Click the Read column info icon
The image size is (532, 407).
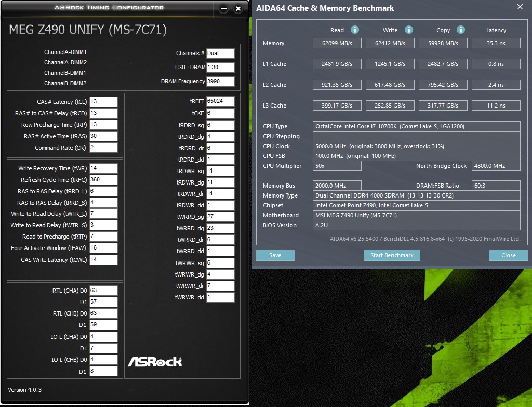pos(354,30)
